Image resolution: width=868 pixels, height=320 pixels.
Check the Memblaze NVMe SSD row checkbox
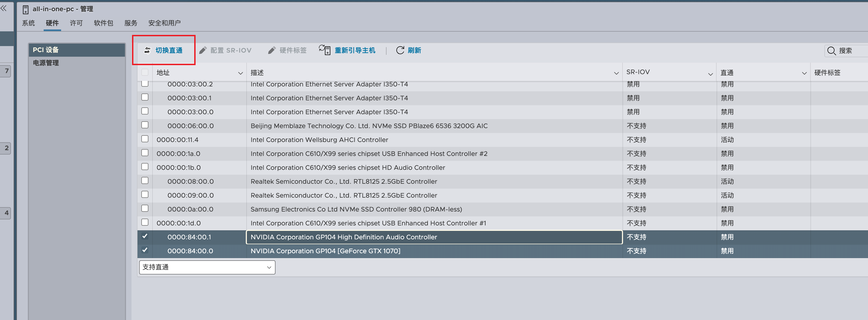tap(145, 125)
